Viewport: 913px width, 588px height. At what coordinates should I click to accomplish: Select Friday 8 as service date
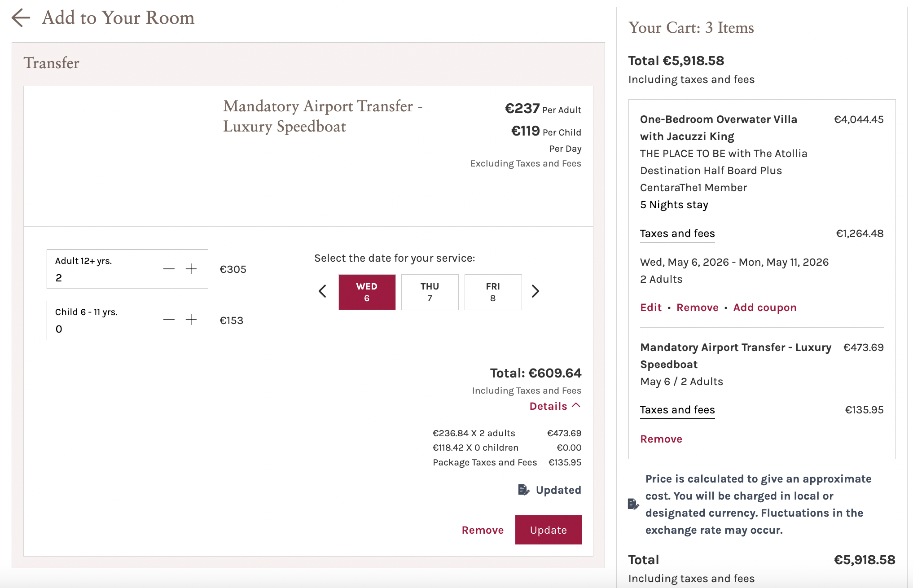493,292
